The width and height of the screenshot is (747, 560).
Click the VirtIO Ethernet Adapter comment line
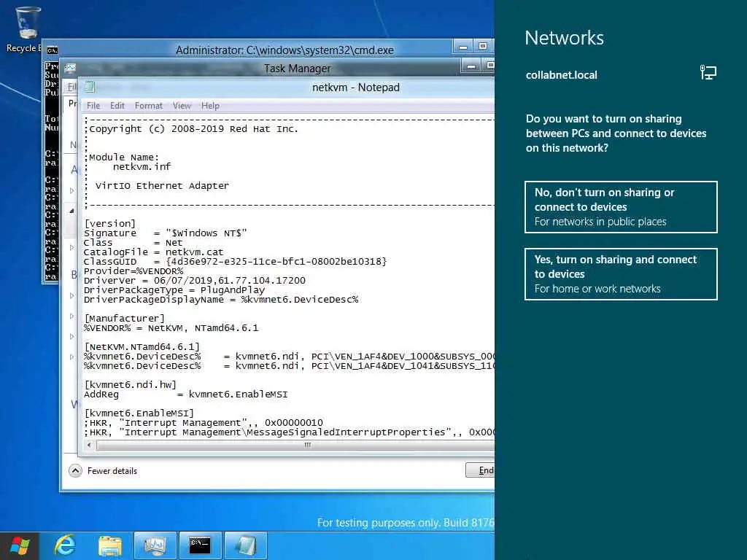click(x=162, y=186)
